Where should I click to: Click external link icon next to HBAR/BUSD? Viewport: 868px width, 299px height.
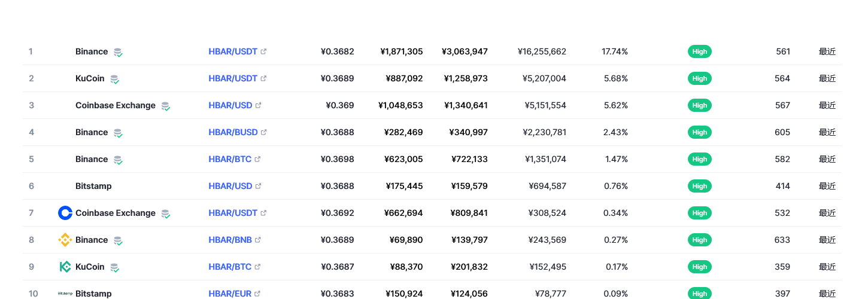click(264, 132)
